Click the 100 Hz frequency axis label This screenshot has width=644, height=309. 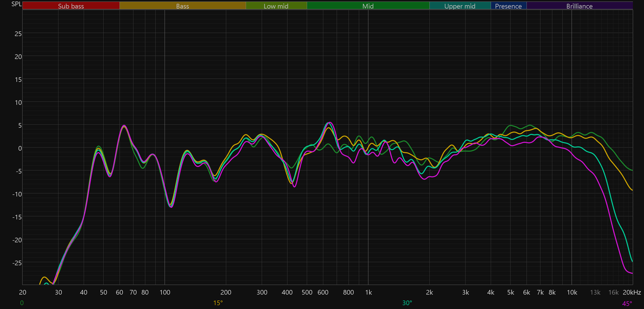coord(164,292)
